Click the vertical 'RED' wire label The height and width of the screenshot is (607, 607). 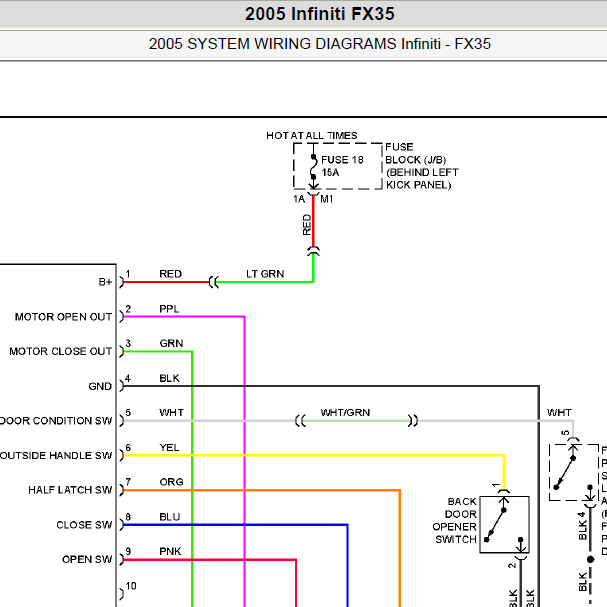tap(307, 225)
